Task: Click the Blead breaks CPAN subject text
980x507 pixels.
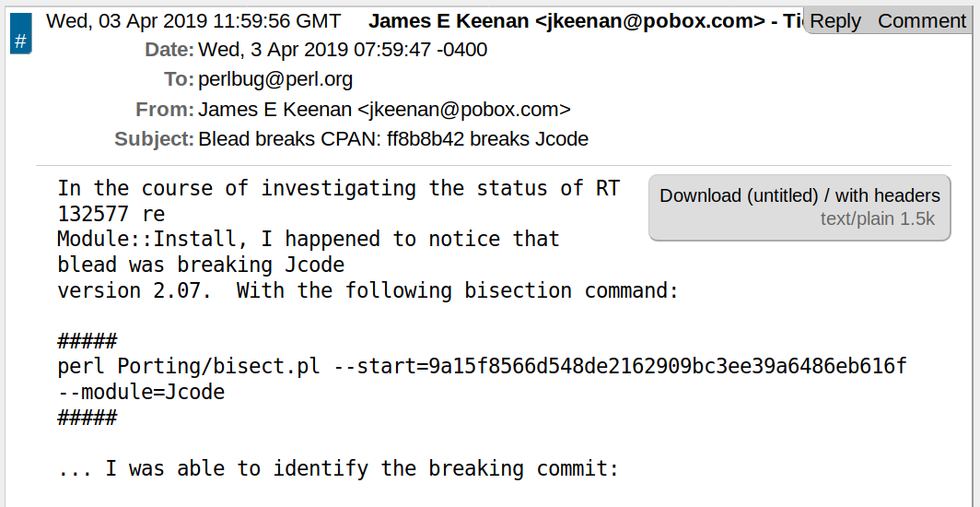Action: (393, 139)
